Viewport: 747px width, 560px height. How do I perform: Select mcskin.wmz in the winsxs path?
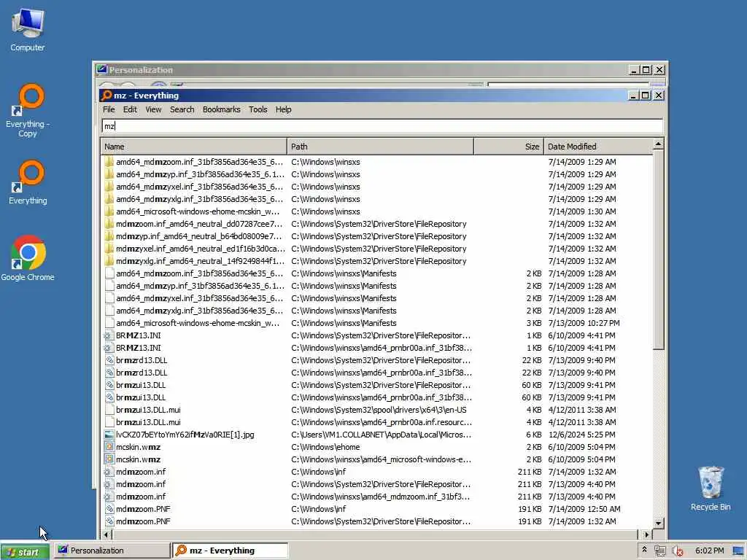[376, 459]
